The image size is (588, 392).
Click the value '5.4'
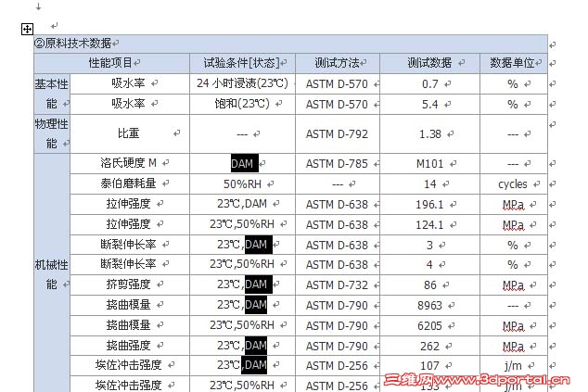429,104
